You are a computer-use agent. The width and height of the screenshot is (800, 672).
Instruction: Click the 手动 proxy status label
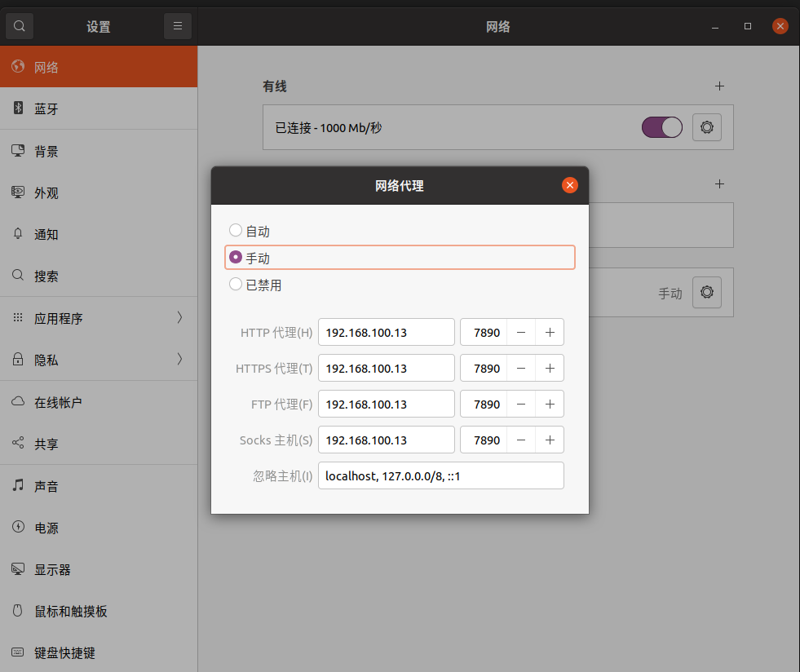point(670,294)
